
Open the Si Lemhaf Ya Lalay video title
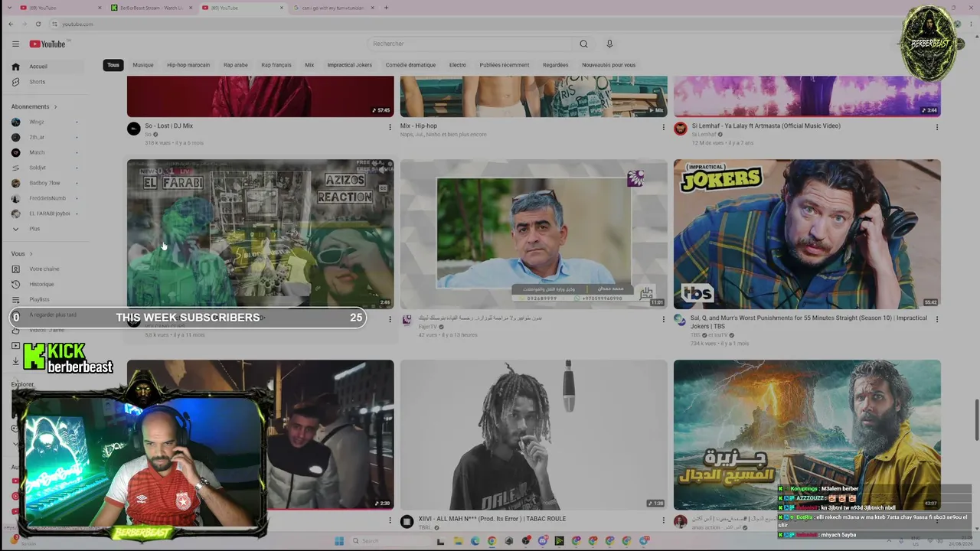coord(766,126)
